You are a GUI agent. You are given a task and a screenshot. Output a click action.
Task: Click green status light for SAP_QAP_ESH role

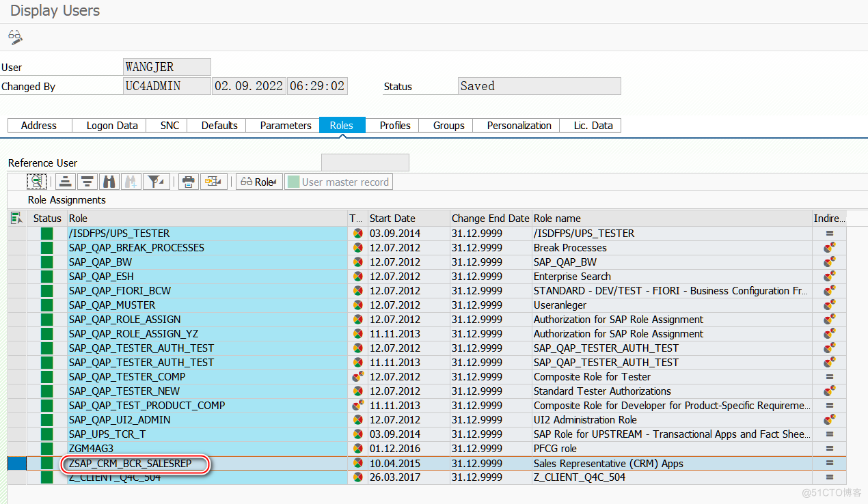[x=46, y=276]
